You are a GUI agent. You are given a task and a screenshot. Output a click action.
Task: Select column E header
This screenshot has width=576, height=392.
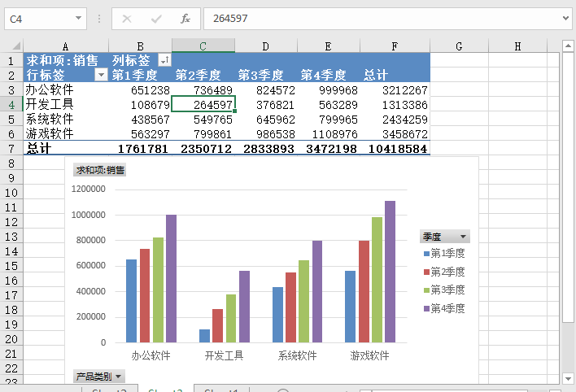[329, 46]
